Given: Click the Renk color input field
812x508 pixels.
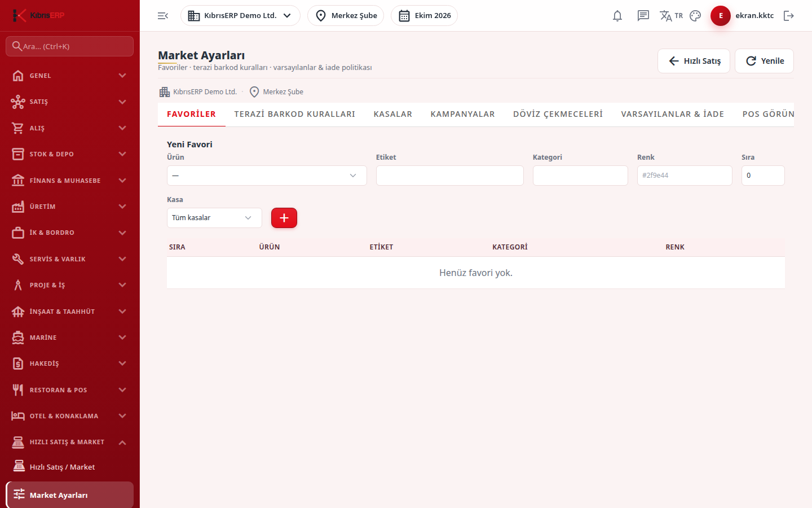Looking at the screenshot, I should 685,176.
